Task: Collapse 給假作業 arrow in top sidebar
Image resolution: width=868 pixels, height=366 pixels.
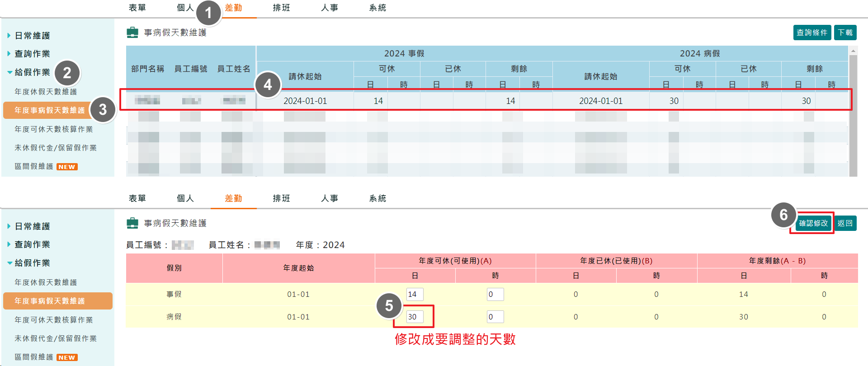Action: point(9,72)
